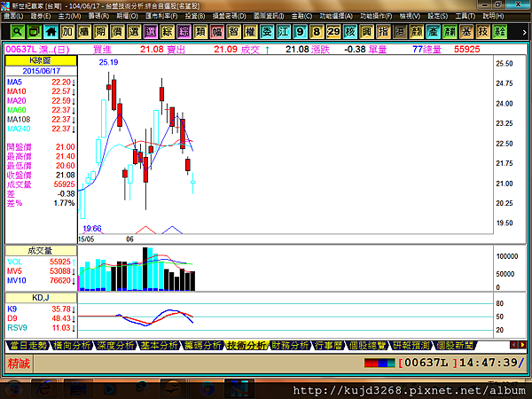
Task: Open the 盤面(L) menu
Action: [14, 16]
